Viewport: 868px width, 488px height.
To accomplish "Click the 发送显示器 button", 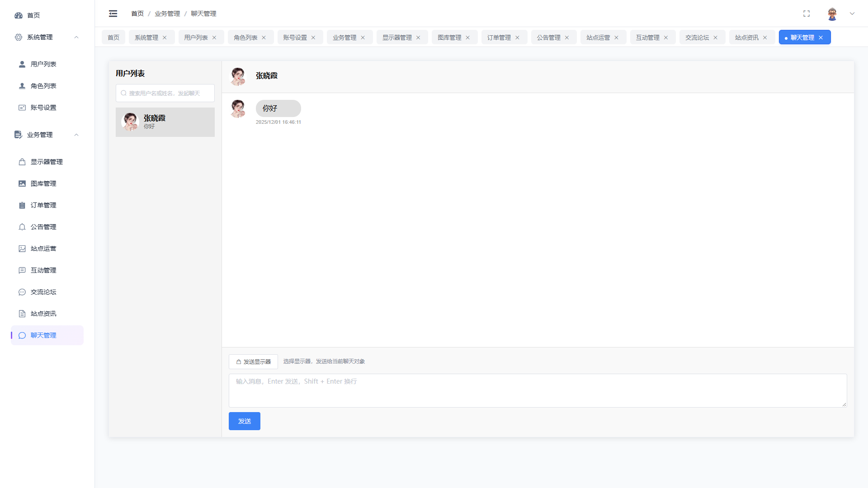I will point(253,361).
